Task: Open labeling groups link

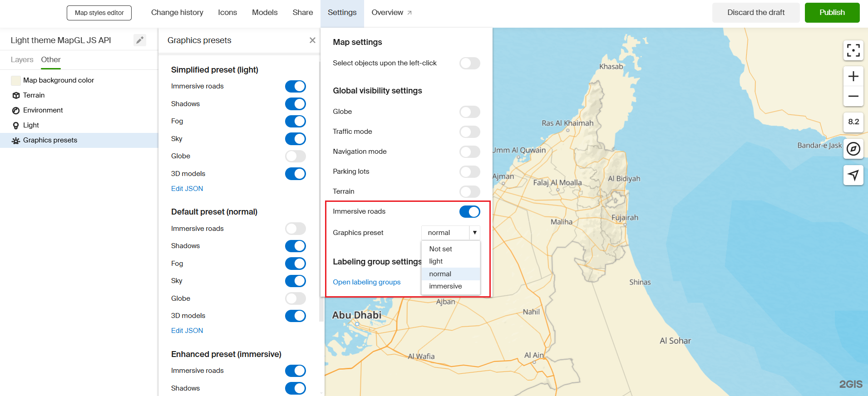Action: pos(366,282)
